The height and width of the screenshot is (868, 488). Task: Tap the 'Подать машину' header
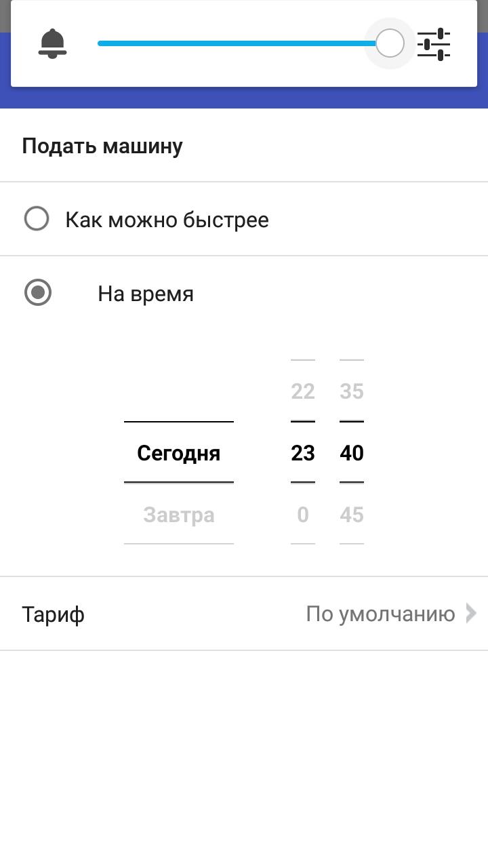pos(102,146)
